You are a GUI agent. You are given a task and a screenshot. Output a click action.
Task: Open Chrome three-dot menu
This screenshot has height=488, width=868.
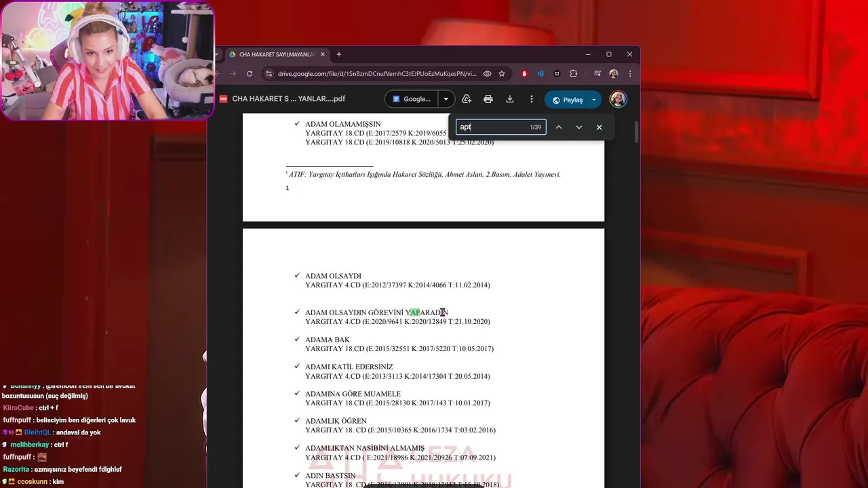[x=630, y=73]
